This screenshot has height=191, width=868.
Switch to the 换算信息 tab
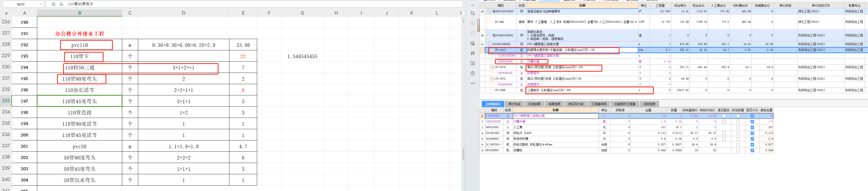tap(554, 104)
